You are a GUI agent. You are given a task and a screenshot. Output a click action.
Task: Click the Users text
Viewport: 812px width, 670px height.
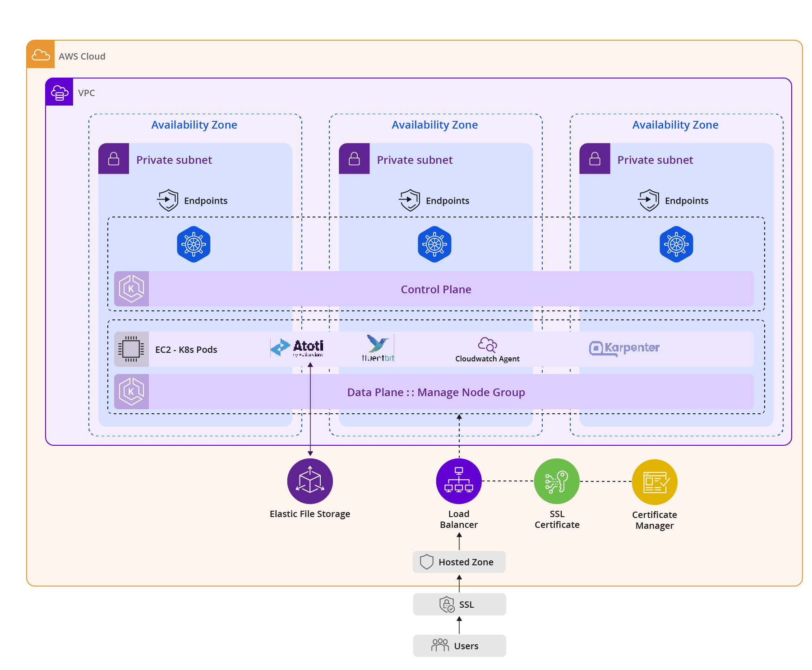coord(466,646)
